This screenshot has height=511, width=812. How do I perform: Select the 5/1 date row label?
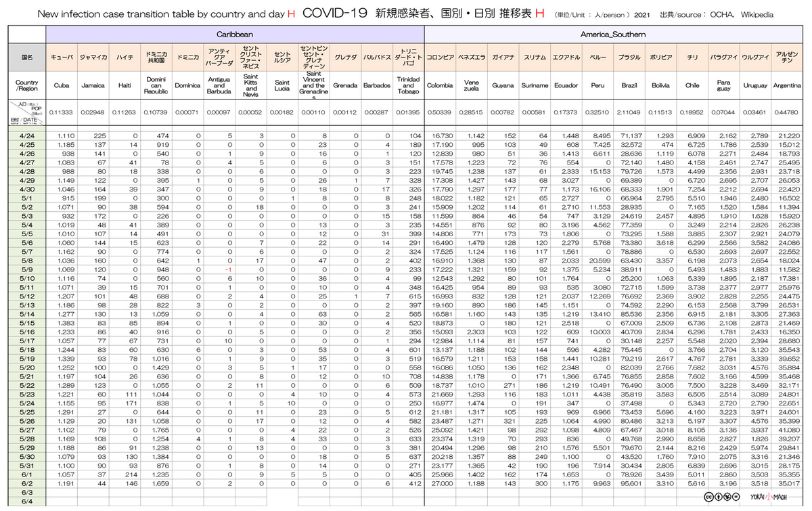pyautogui.click(x=27, y=198)
